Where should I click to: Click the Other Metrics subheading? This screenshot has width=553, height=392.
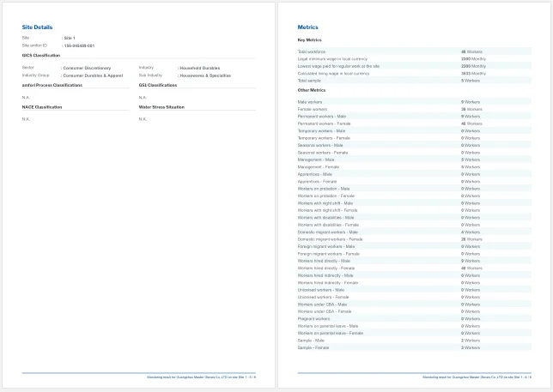[311, 90]
